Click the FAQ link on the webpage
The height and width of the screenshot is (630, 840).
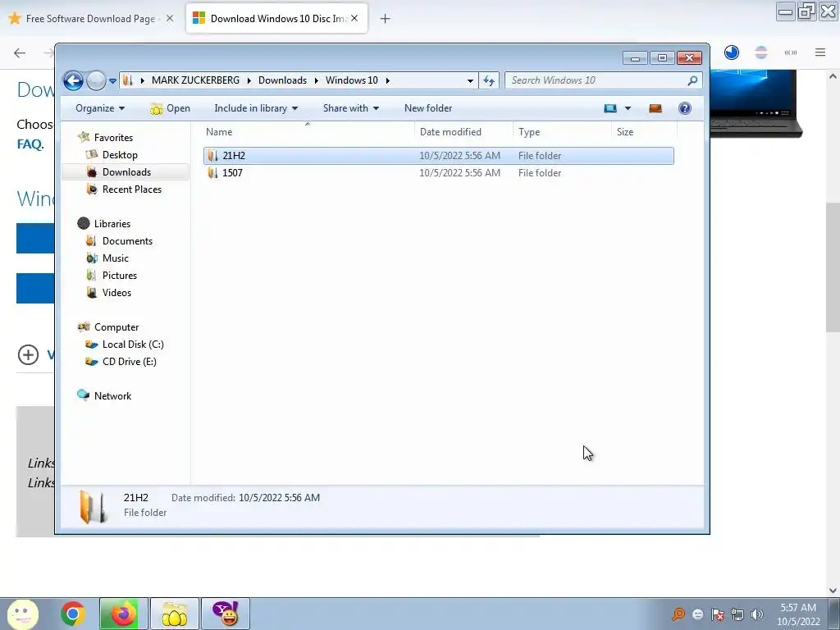click(x=29, y=144)
